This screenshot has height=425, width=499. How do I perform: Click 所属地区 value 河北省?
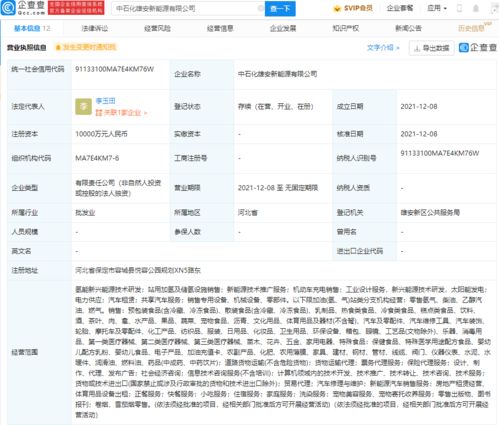click(248, 212)
